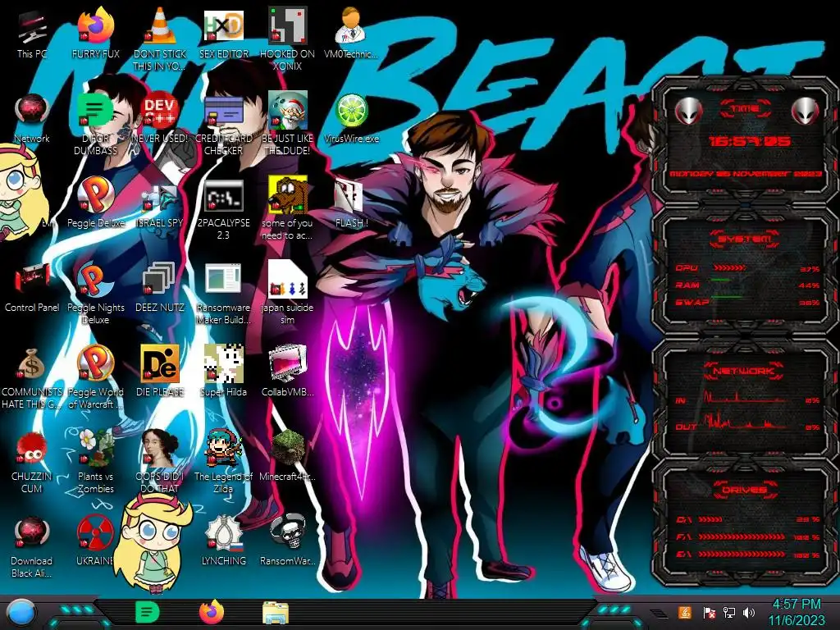Click the TIME header in gadget

tap(745, 109)
